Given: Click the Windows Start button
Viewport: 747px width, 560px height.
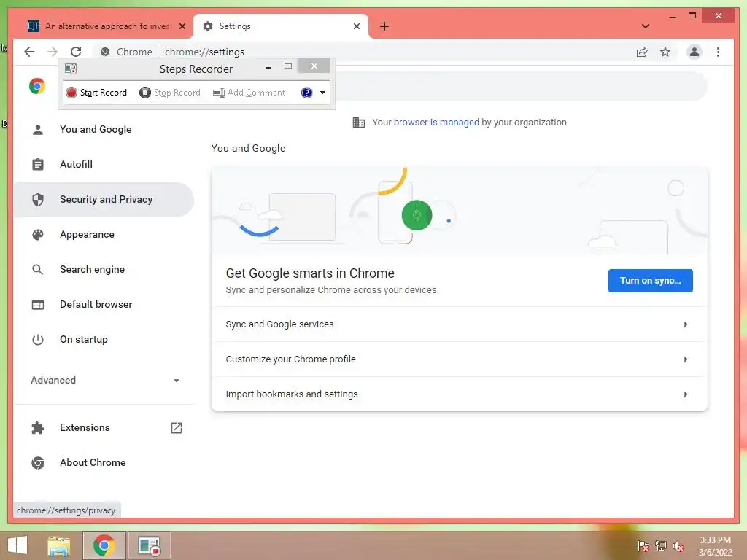Looking at the screenshot, I should coord(18,545).
